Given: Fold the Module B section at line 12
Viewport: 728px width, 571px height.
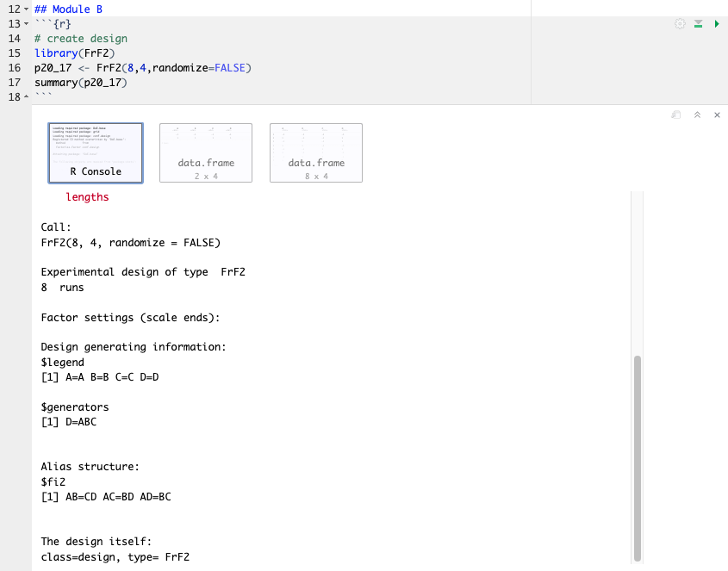Looking at the screenshot, I should coord(26,9).
